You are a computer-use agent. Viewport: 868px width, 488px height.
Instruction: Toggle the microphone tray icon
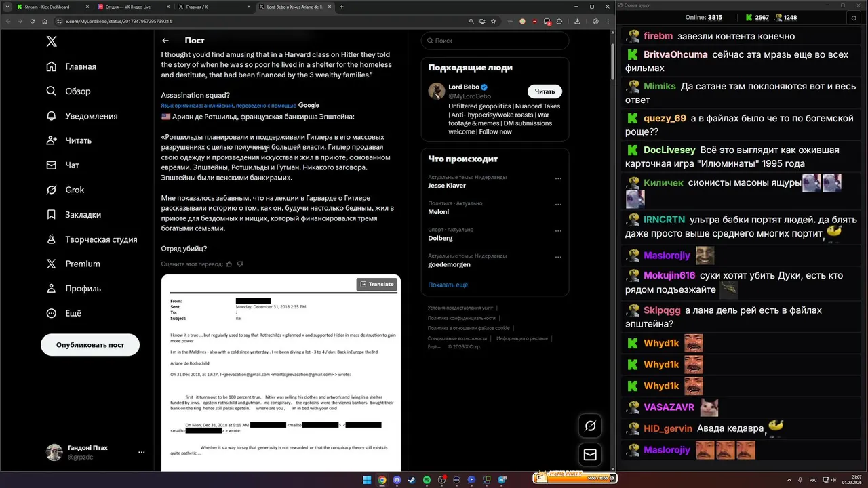point(799,480)
